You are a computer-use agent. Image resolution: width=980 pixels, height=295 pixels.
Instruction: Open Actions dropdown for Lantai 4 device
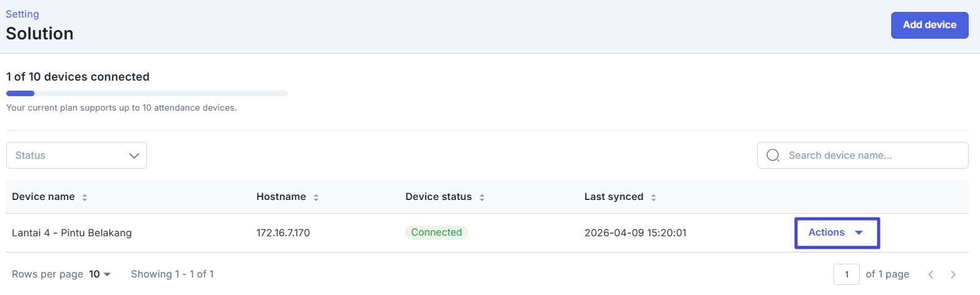837,232
